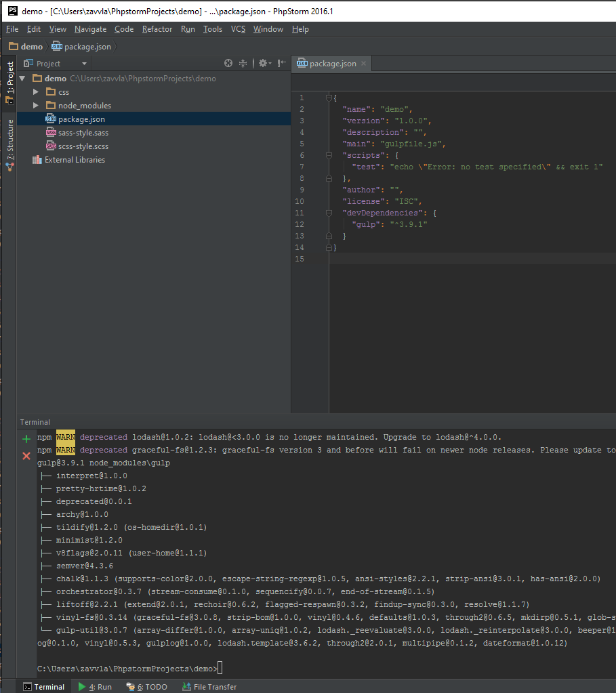Fold the scripts block in the gutter

pyautogui.click(x=329, y=155)
